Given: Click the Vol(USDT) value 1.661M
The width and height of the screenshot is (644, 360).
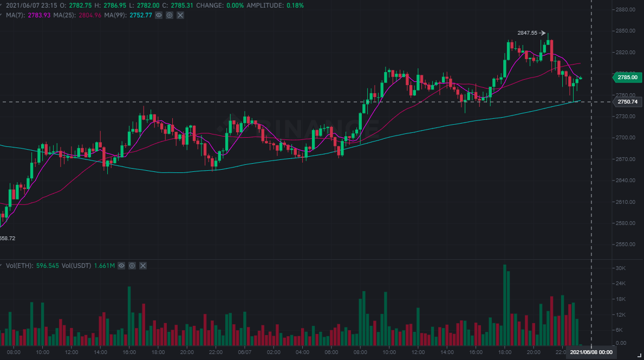Looking at the screenshot, I should 105,266.
